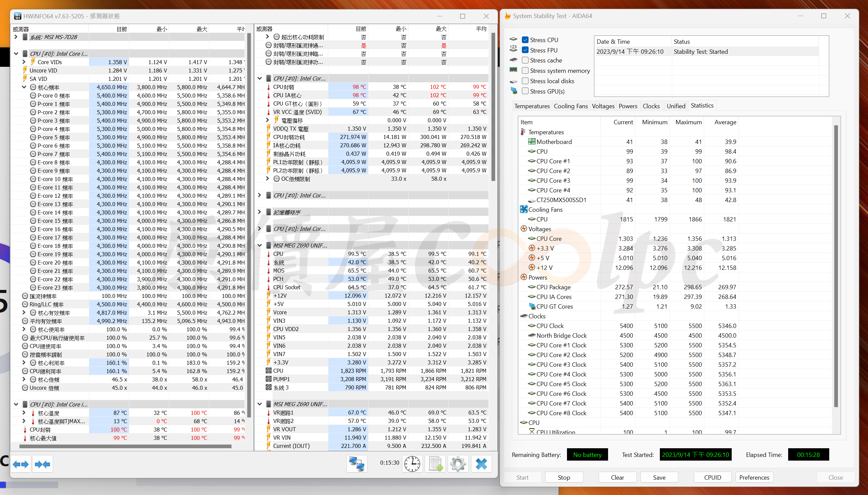Screen dimensions: 868x495
Task: Uncheck the Stress CPU checkbox
Action: [525, 40]
